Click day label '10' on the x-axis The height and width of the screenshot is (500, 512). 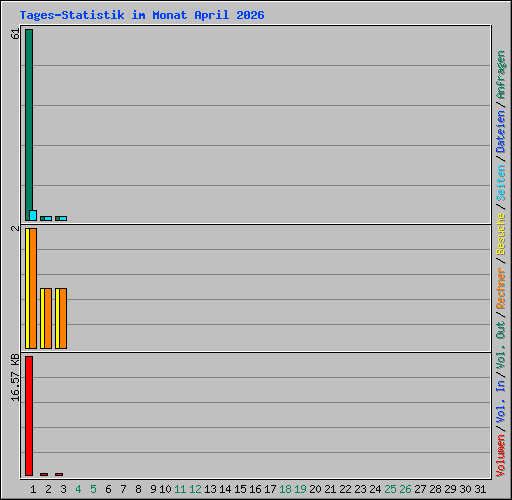point(165,489)
